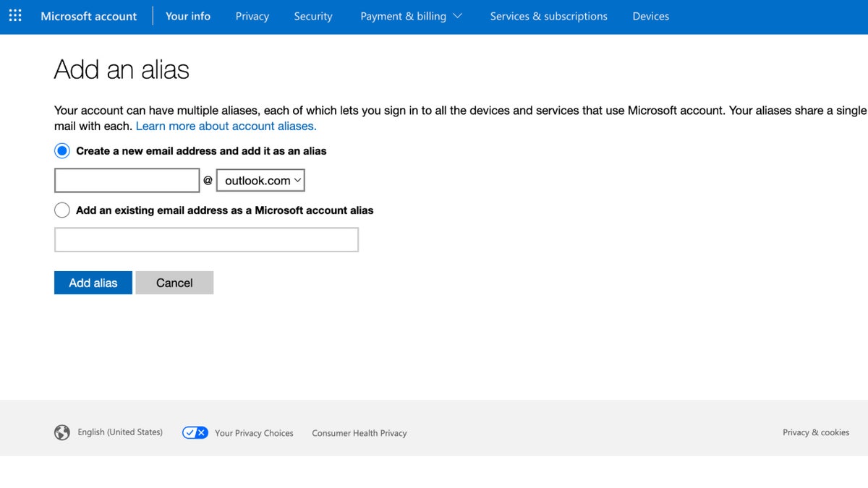Go to the Your info tab

point(188,16)
